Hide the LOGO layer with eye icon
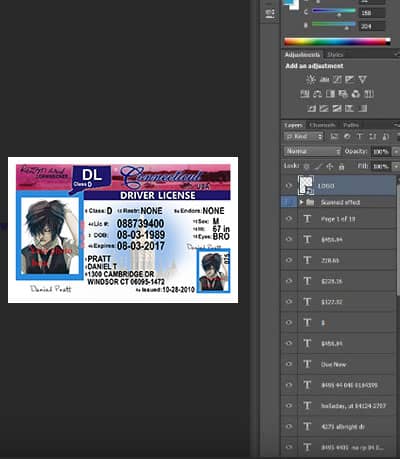 [x=289, y=186]
